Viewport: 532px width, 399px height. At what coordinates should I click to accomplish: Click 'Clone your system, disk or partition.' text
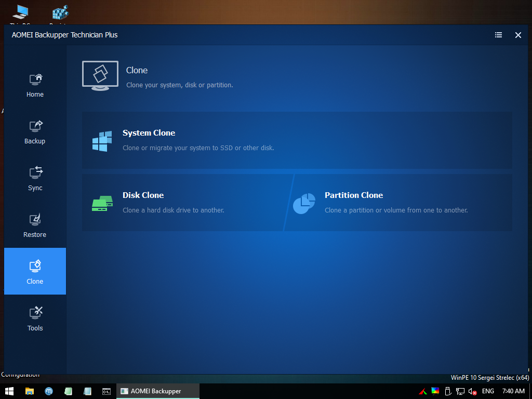point(179,85)
